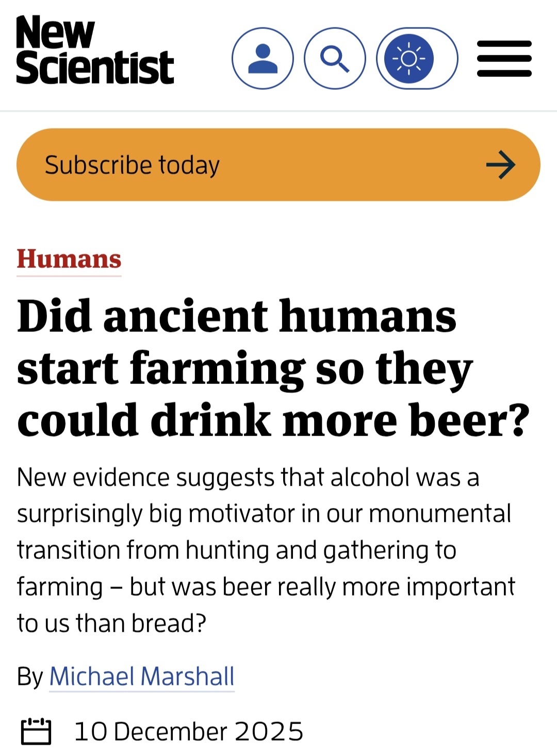The width and height of the screenshot is (557, 756).
Task: Click the word 'New' in the logo
Action: coord(55,32)
